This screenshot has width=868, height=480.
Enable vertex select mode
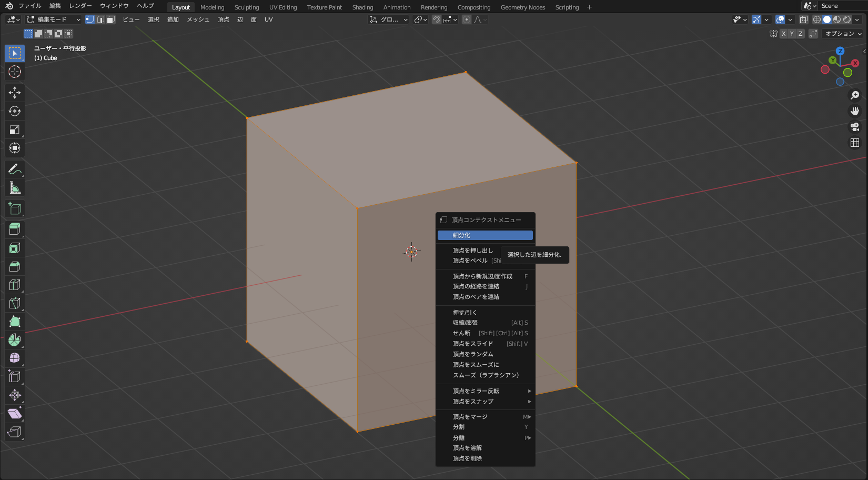(x=90, y=19)
